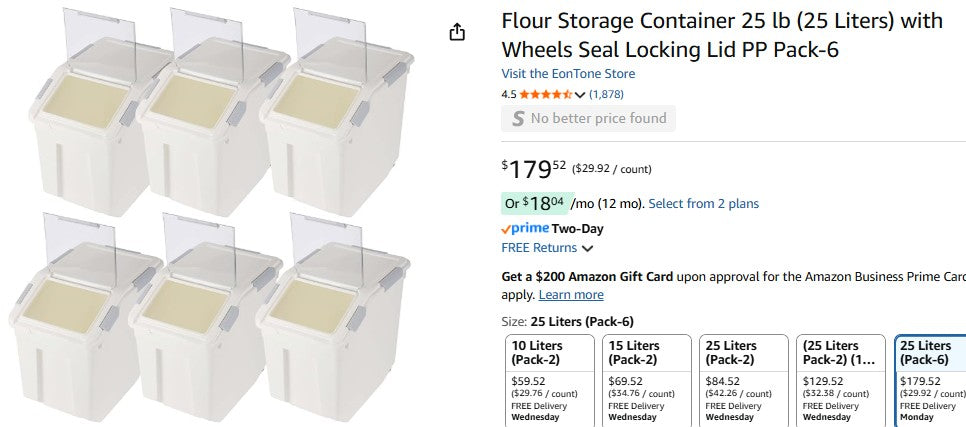Click the orange star rating icons

tap(545, 94)
